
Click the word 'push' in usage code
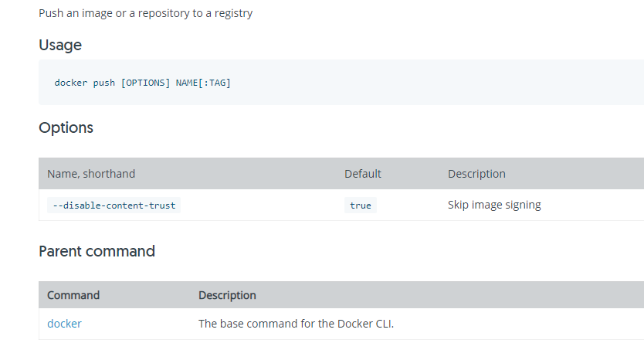(x=104, y=83)
